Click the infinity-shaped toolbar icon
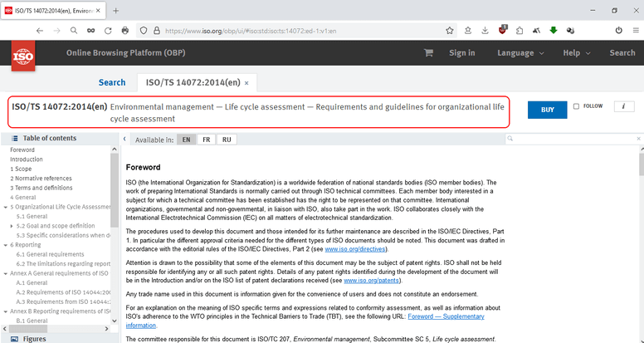 tap(90, 31)
